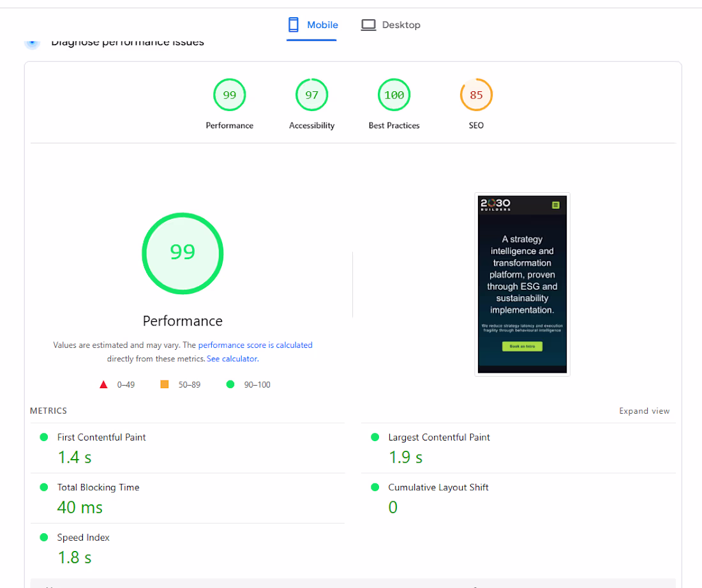The height and width of the screenshot is (588, 702).
Task: Open the 97 Accessibility score gauge
Action: point(311,95)
